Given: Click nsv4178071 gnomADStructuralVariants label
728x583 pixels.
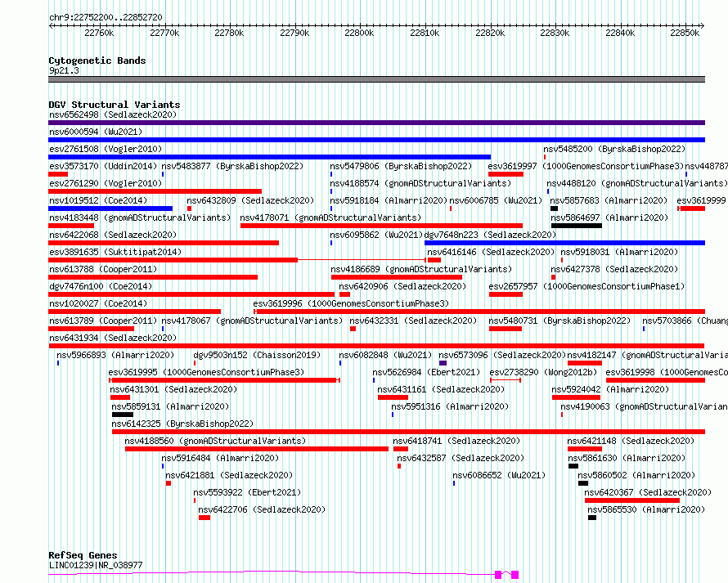Looking at the screenshot, I should coord(330,218).
